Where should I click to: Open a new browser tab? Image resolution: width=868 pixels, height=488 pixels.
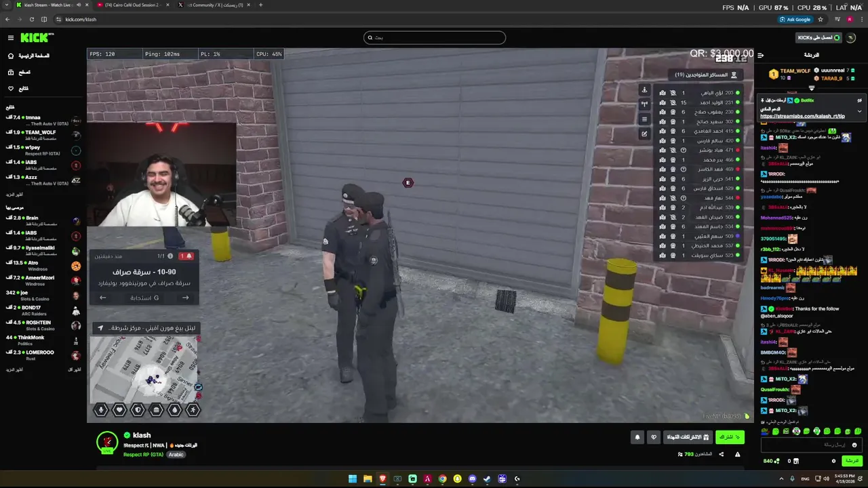260,5
